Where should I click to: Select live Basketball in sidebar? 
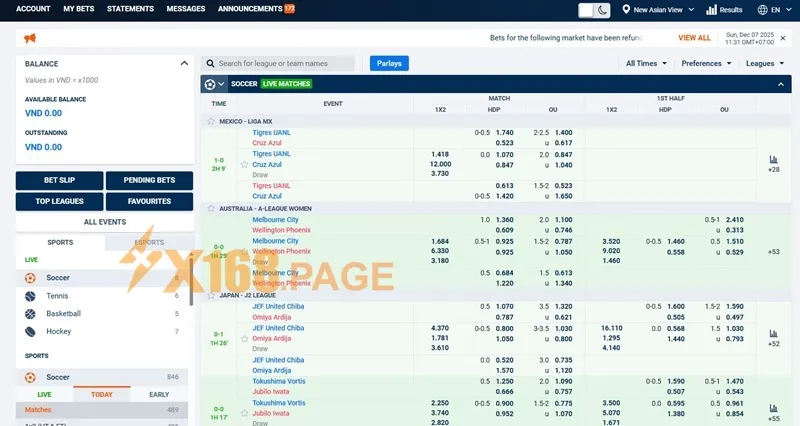coord(102,314)
